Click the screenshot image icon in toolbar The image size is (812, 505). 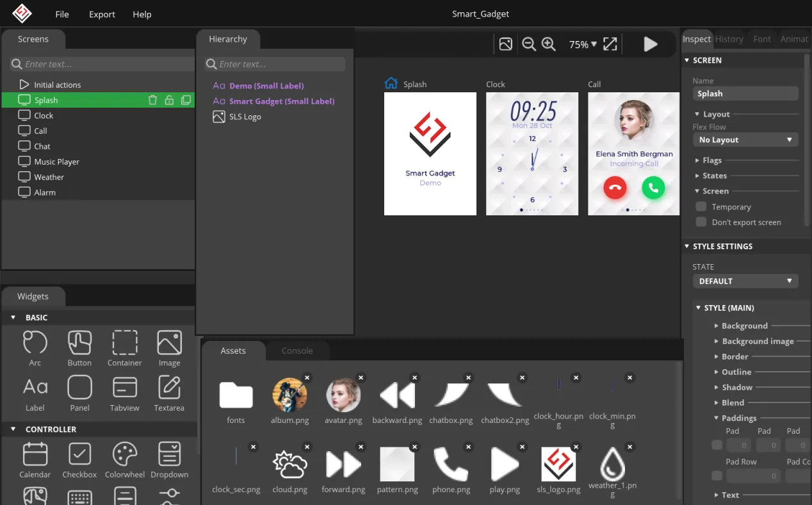[x=506, y=44]
